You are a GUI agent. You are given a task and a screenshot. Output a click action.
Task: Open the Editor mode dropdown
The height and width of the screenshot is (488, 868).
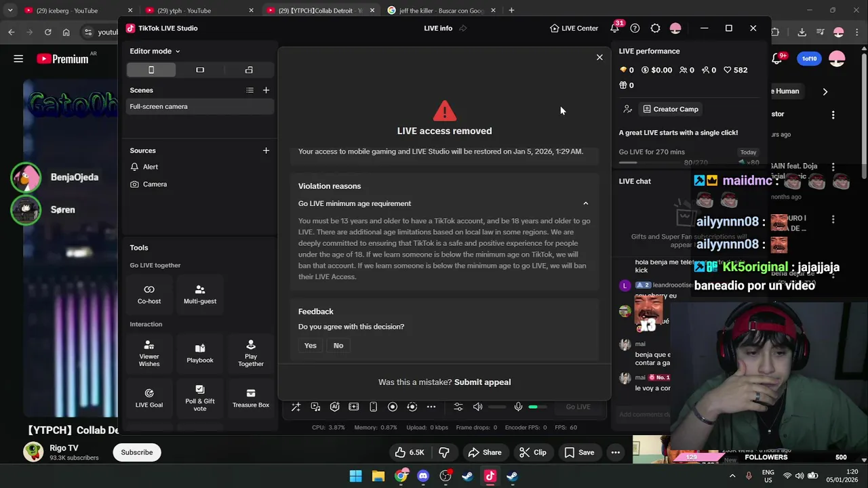pos(155,51)
